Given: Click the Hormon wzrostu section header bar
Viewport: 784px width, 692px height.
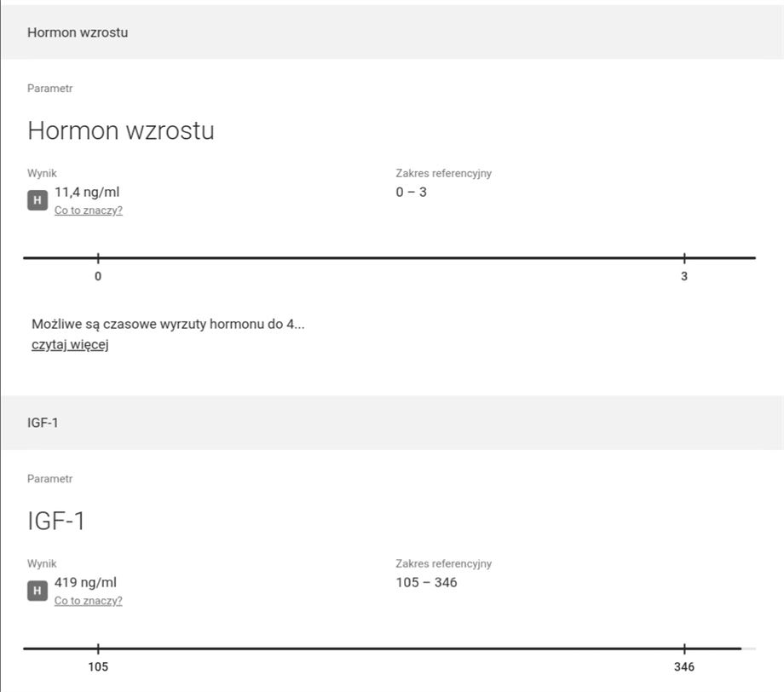Looking at the screenshot, I should click(x=392, y=32).
